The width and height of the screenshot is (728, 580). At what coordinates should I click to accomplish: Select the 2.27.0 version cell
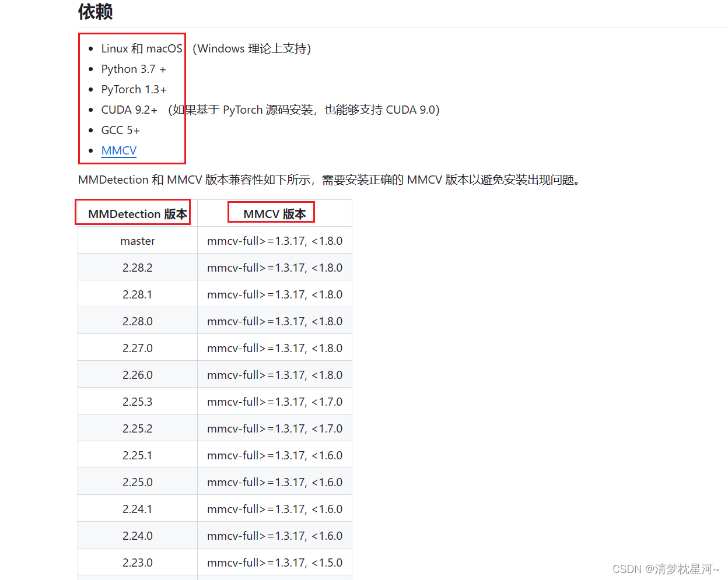[x=138, y=348]
